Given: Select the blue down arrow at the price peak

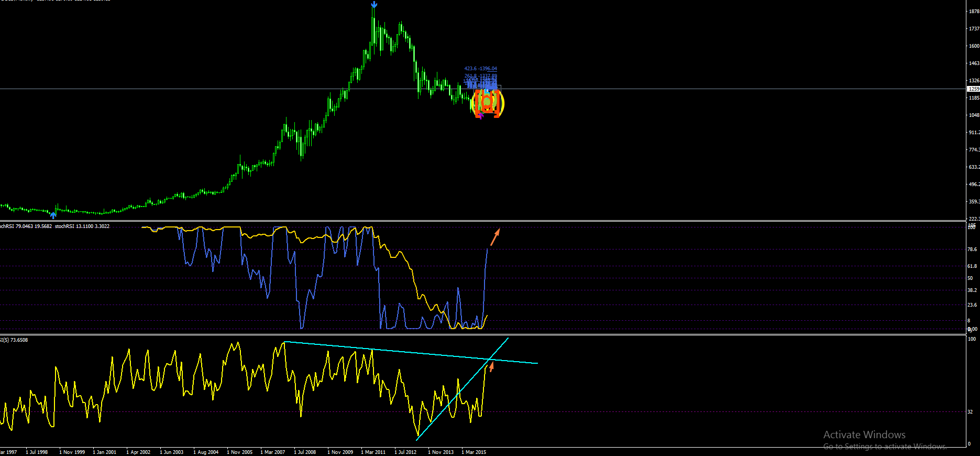Looking at the screenshot, I should (x=374, y=5).
